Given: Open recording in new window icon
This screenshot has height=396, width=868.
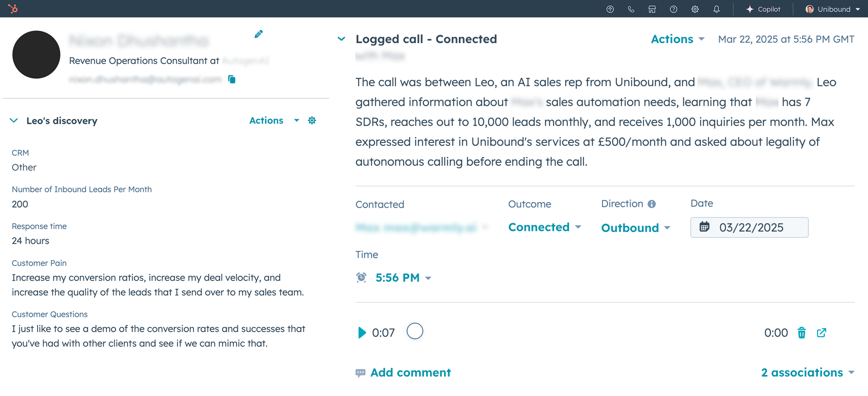Looking at the screenshot, I should click(822, 333).
